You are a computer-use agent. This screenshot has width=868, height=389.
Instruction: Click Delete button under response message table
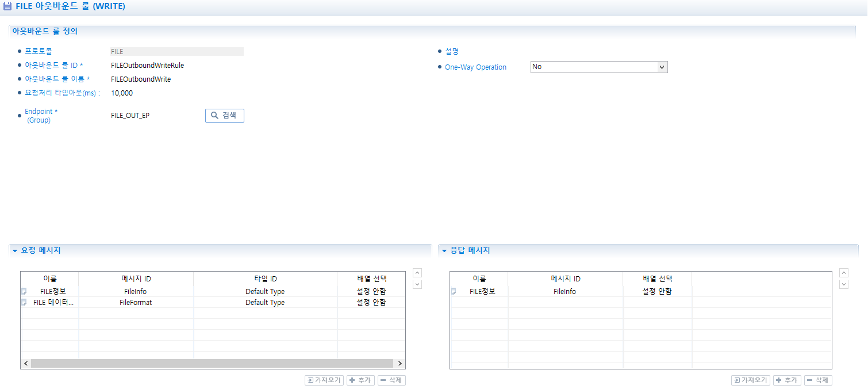point(818,380)
